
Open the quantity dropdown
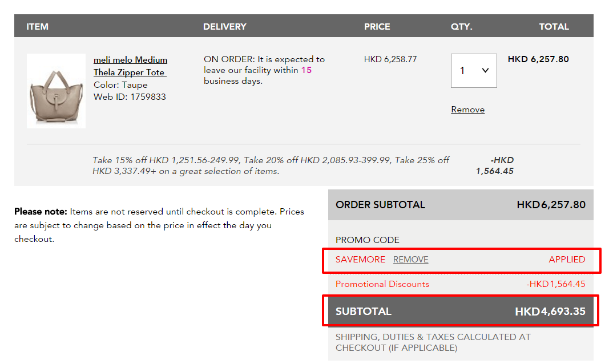pos(473,71)
